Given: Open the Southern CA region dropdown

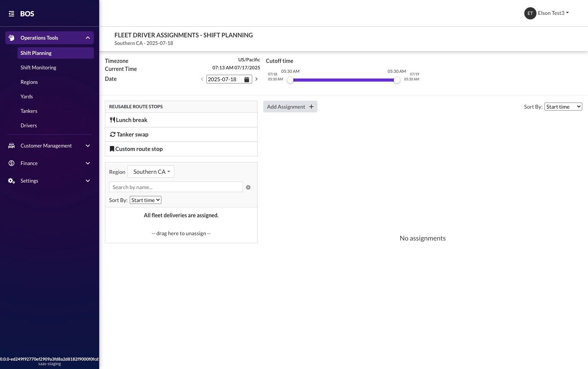Looking at the screenshot, I should coord(151,172).
